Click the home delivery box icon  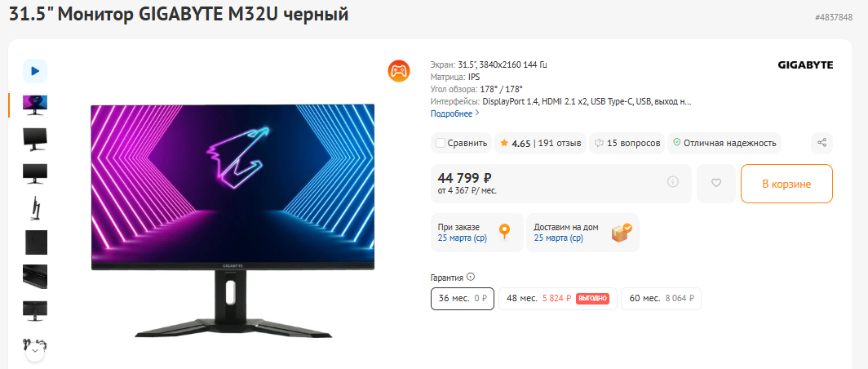622,232
